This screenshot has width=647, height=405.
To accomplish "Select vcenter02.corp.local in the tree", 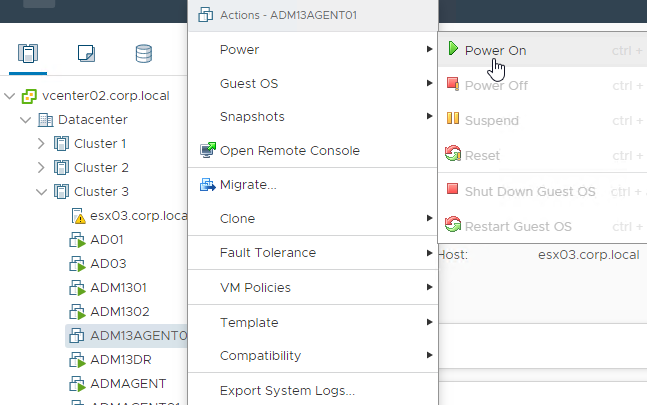I will click(106, 96).
